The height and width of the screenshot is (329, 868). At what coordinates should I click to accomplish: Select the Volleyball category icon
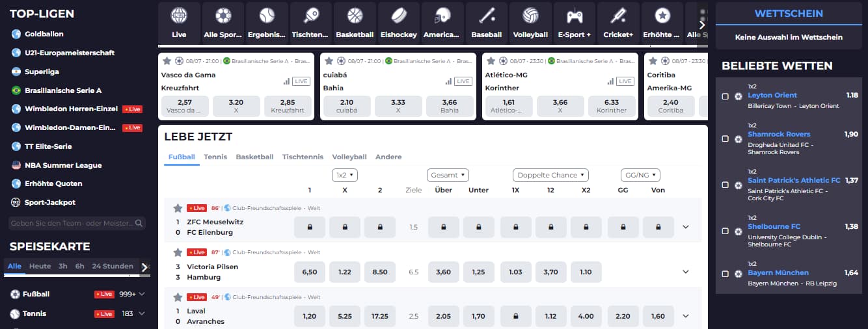tap(530, 16)
